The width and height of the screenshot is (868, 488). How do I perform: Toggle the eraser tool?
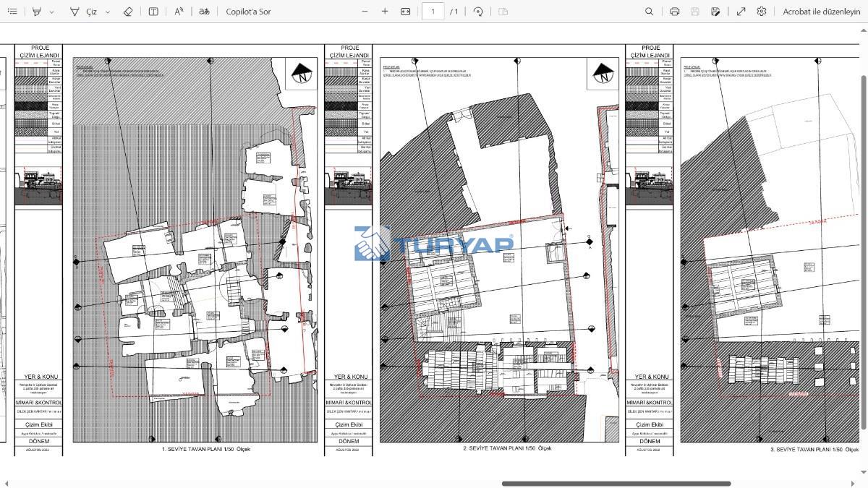tap(128, 12)
